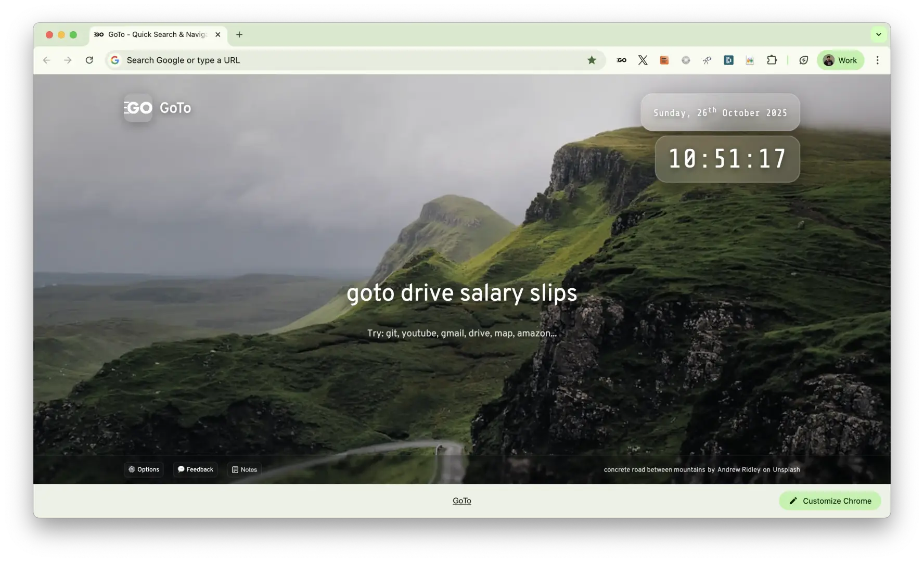Screen dimensions: 924x562
Task: Click the back navigation arrow
Action: (46, 60)
